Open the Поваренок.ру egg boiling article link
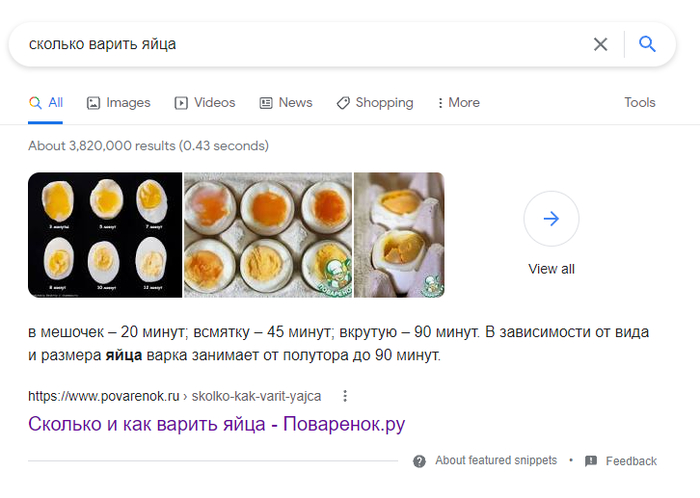This screenshot has width=700, height=498. pyautogui.click(x=216, y=424)
